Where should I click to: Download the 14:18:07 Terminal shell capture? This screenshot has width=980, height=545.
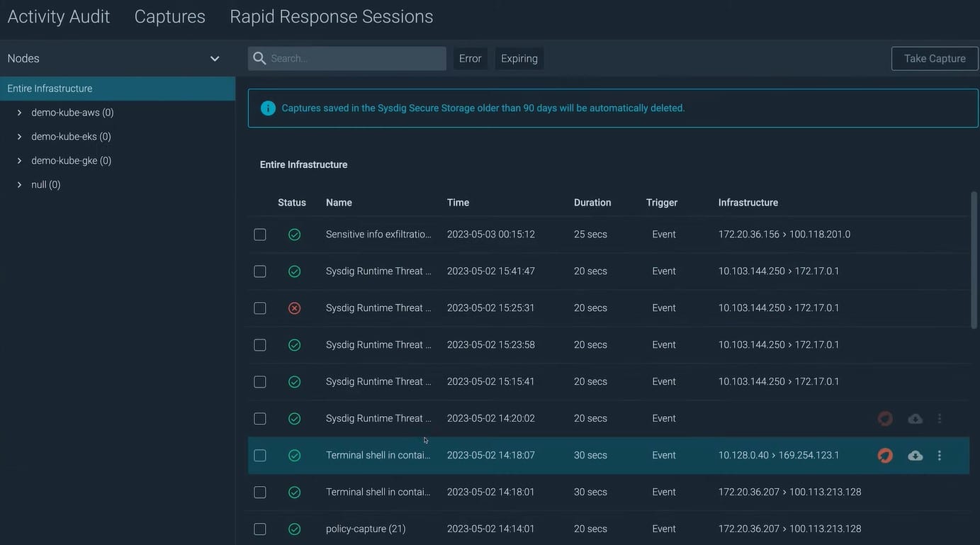(916, 456)
